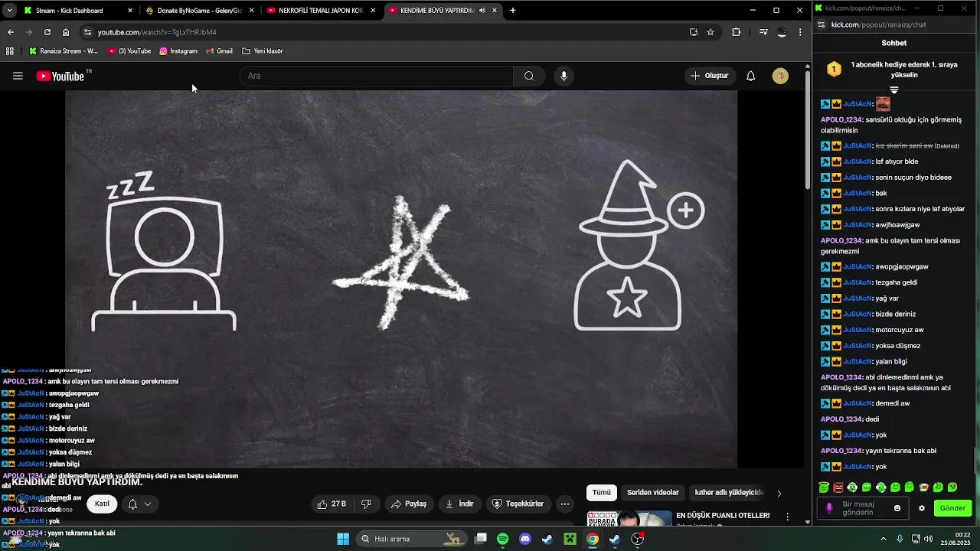This screenshot has height=551, width=980.
Task: Click the Teşekkürler thanks button
Action: click(x=518, y=504)
